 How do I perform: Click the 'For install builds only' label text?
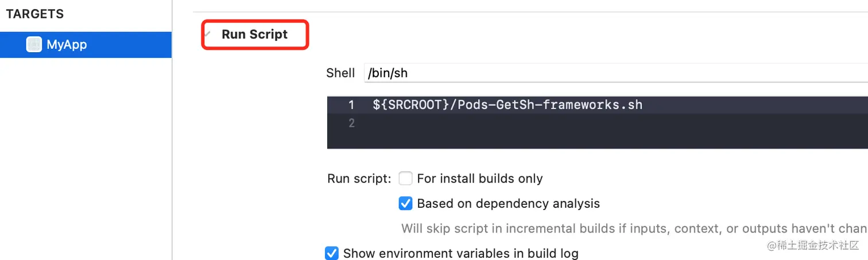(480, 178)
